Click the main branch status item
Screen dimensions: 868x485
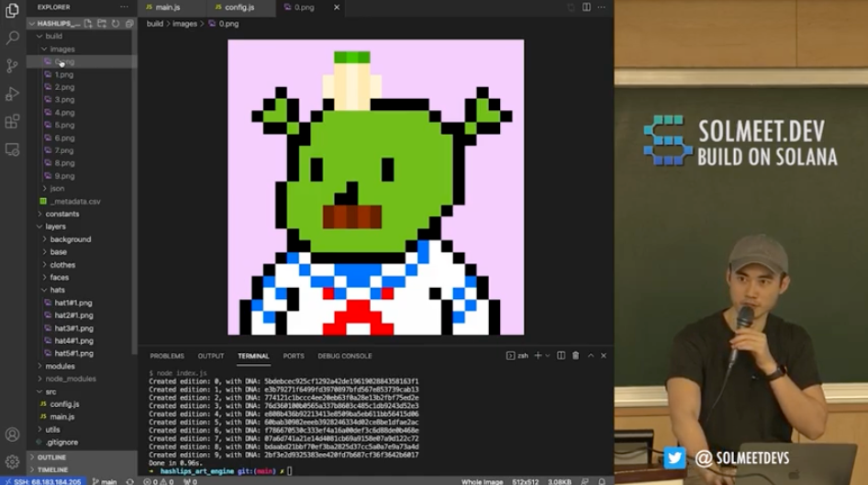pos(105,481)
